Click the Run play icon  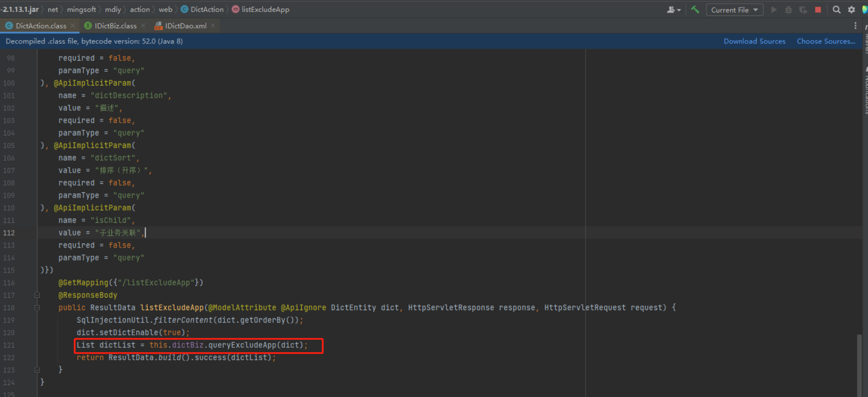coord(774,10)
